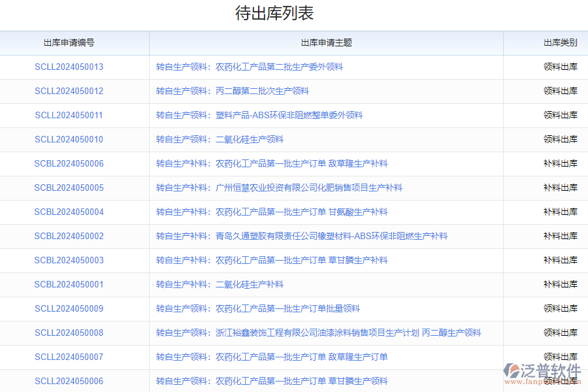Click the 泛普软件 logo icon
Image resolution: width=588 pixels, height=392 pixels.
click(511, 371)
